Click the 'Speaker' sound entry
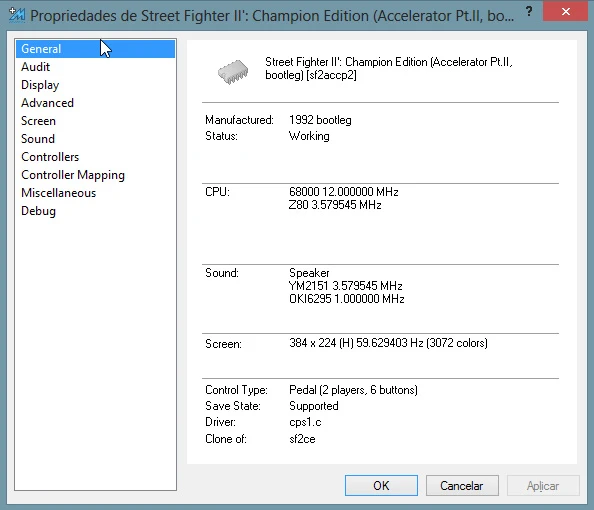Viewport: 594px width, 510px height. click(x=309, y=273)
